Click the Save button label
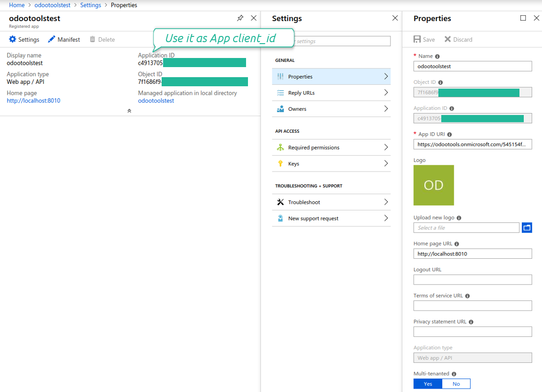Viewport: 542px width, 392px height. tap(429, 40)
